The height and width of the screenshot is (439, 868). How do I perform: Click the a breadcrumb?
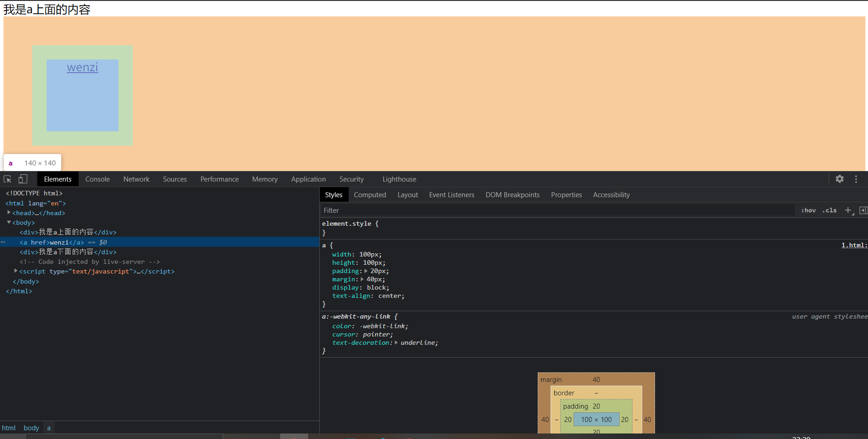point(49,428)
